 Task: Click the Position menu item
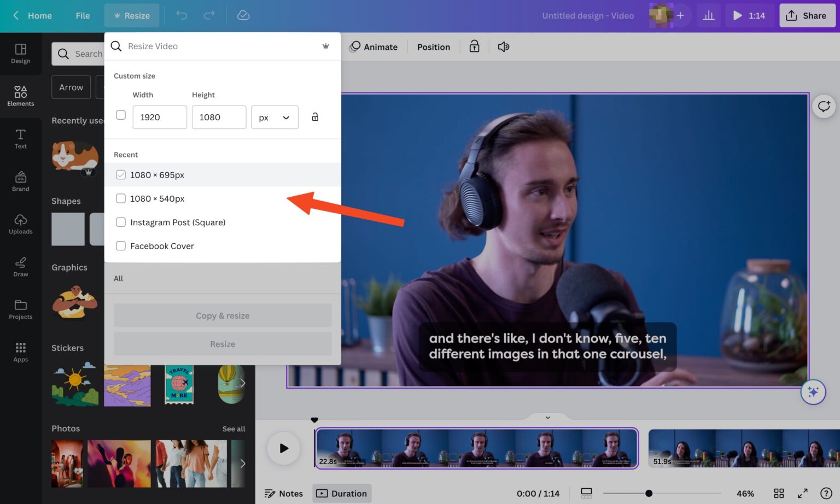(x=433, y=46)
